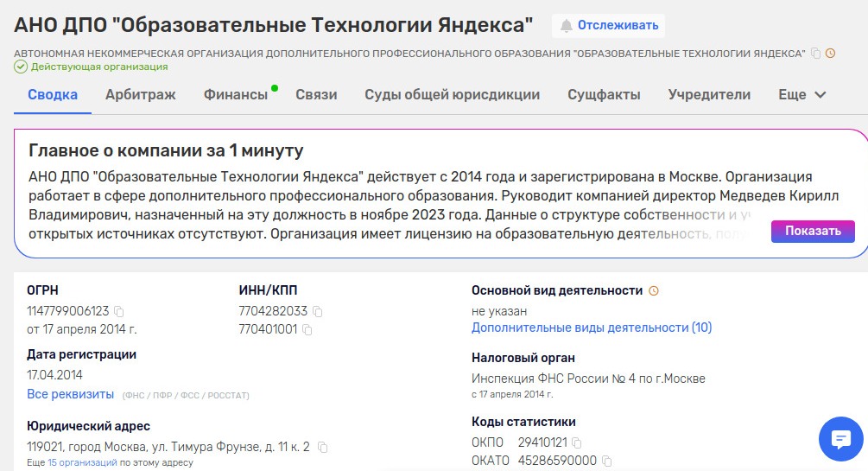868x471 pixels.
Task: Click the с 17 апреля 2014 г. tax note
Action: click(x=512, y=395)
